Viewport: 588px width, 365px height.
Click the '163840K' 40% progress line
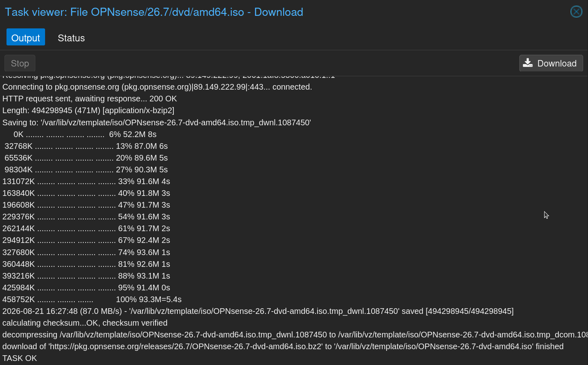tap(86, 193)
